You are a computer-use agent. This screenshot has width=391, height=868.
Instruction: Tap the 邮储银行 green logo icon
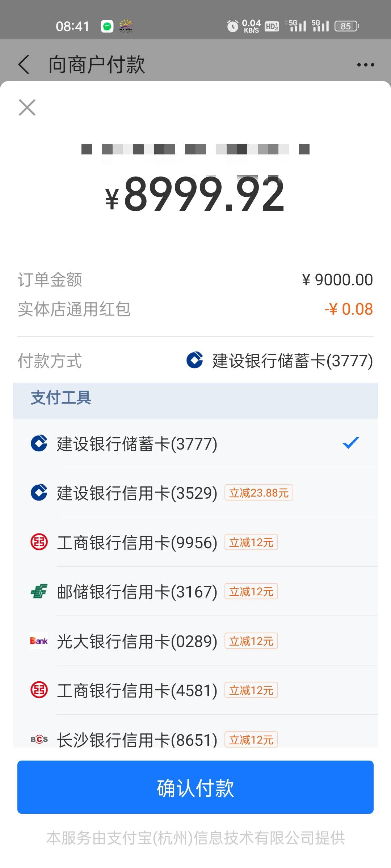(x=39, y=591)
